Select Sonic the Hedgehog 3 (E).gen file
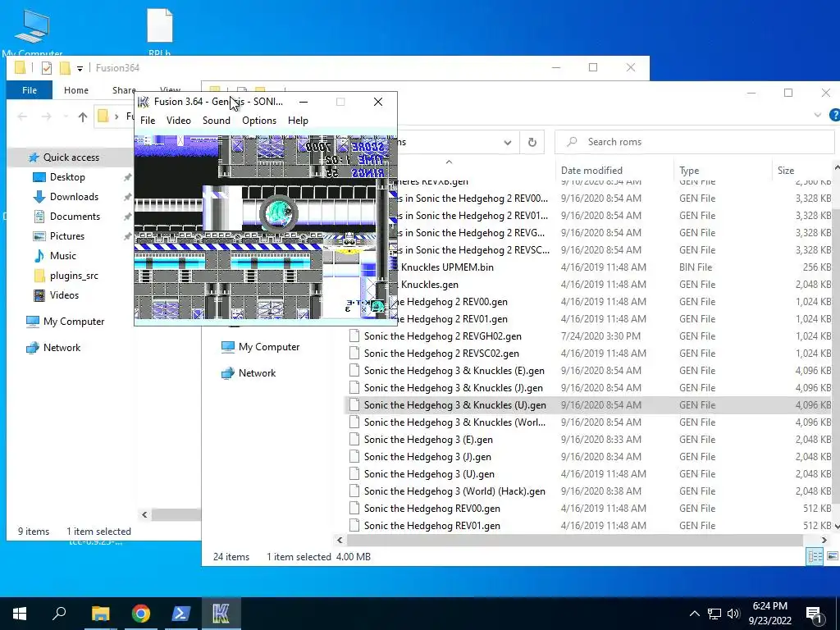 [x=428, y=440]
